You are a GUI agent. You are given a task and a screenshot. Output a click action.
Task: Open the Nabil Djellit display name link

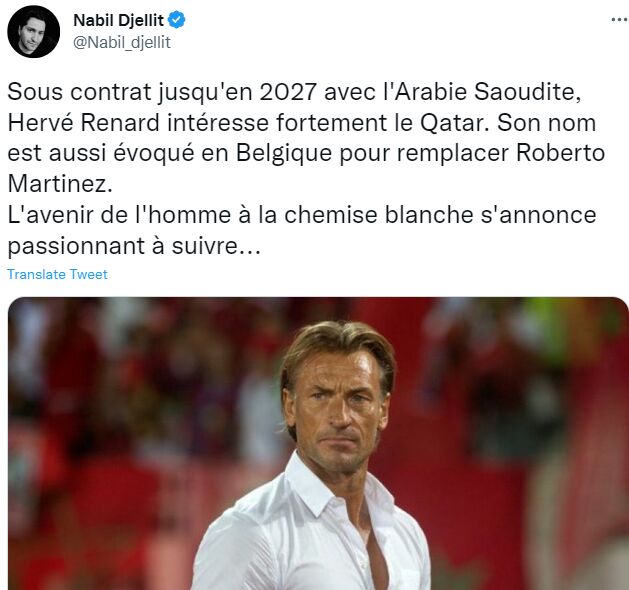(119, 20)
